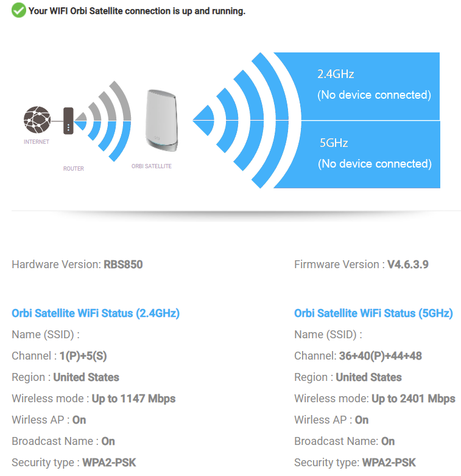
Task: Click the Up to 2401 Mbps wireless mode
Action: point(413,399)
